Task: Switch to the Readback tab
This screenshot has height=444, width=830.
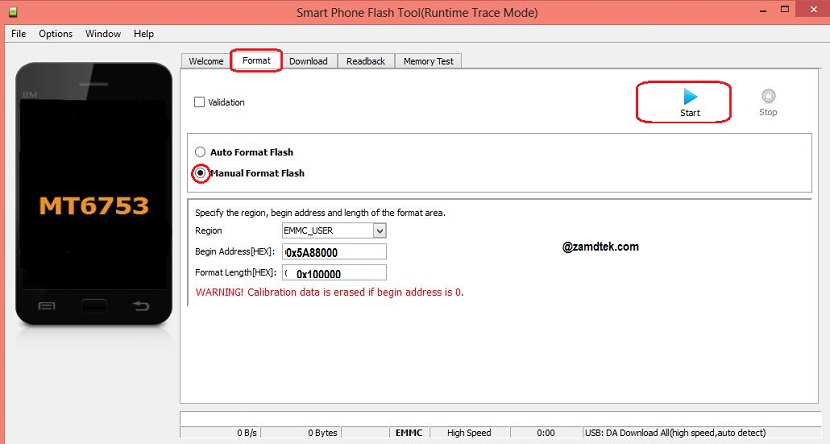Action: click(x=366, y=61)
